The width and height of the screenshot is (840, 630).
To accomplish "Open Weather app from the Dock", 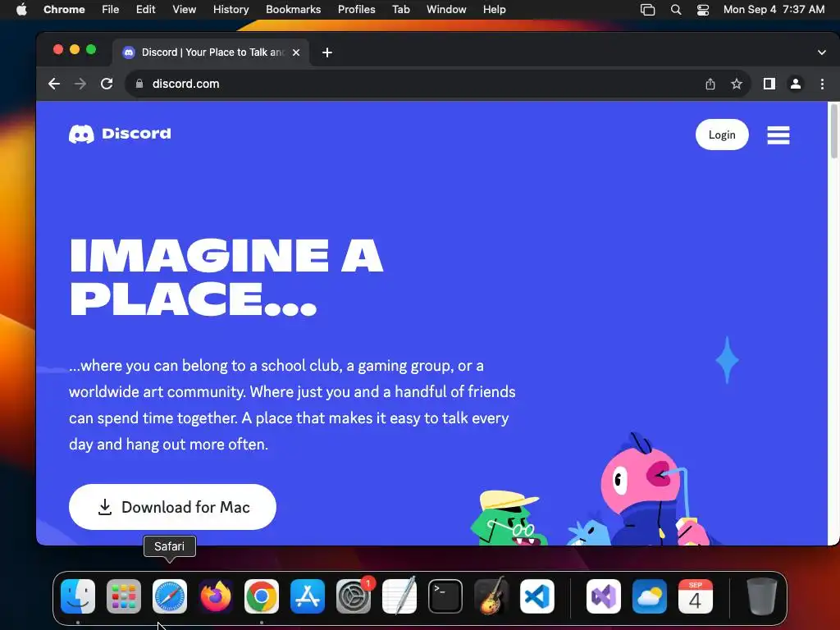I will [650, 596].
